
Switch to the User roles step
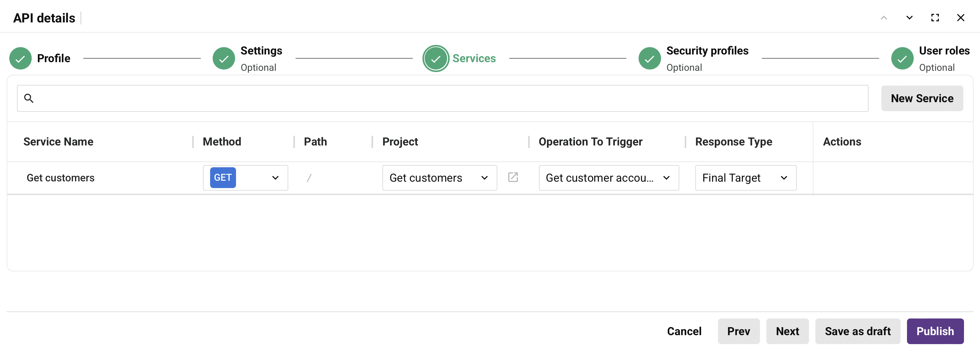944,51
